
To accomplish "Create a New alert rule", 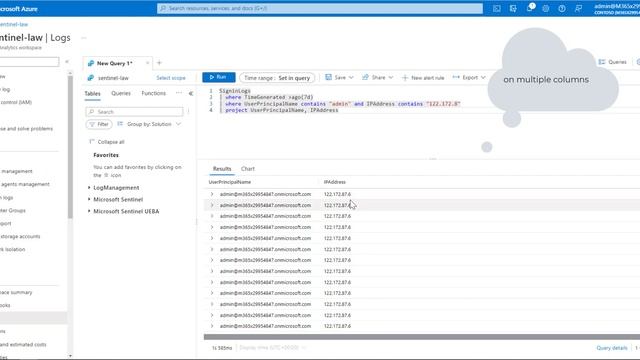I will (423, 78).
